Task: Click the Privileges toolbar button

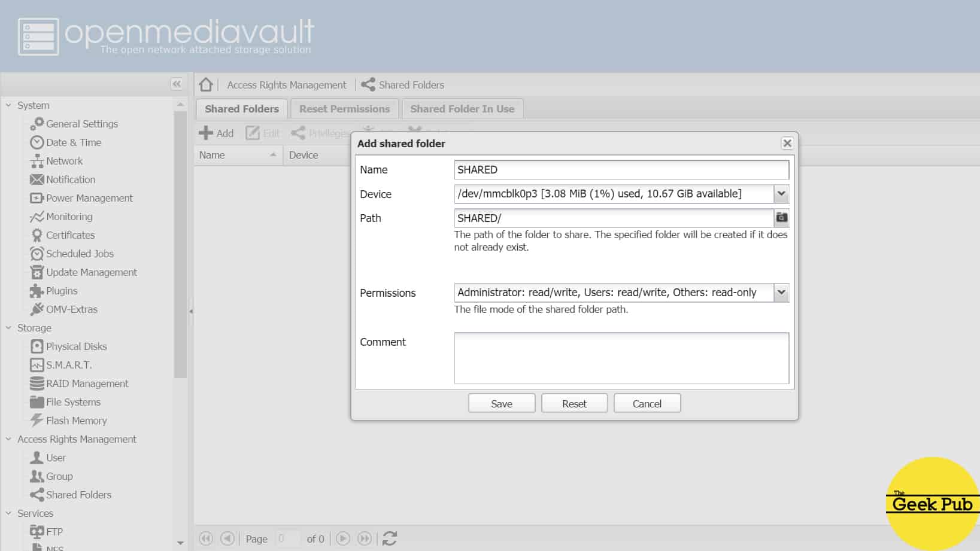Action: coord(320,133)
